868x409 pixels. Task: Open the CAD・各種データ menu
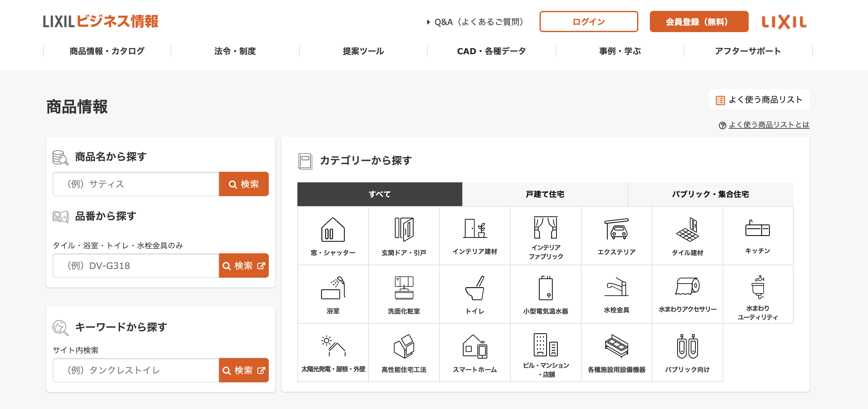coord(491,51)
